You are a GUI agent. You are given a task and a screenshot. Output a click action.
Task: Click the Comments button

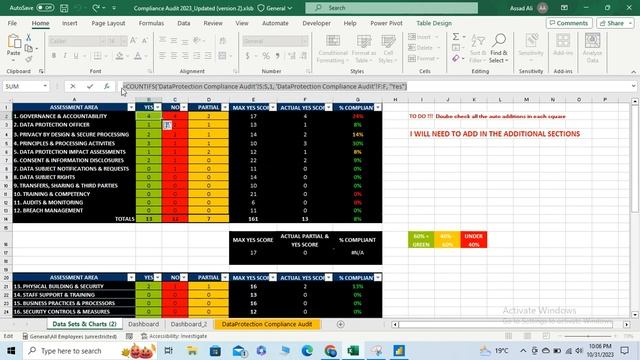(x=569, y=23)
